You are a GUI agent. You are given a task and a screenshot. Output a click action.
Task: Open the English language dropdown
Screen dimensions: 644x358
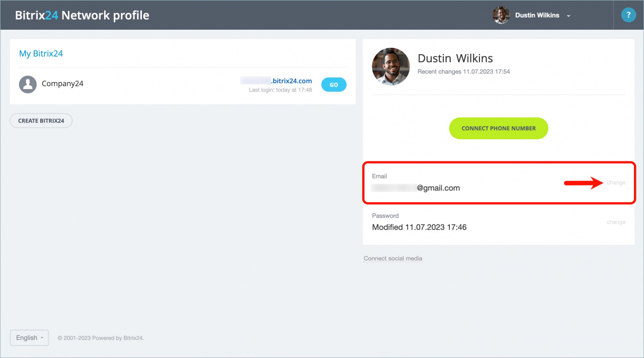[x=29, y=338]
